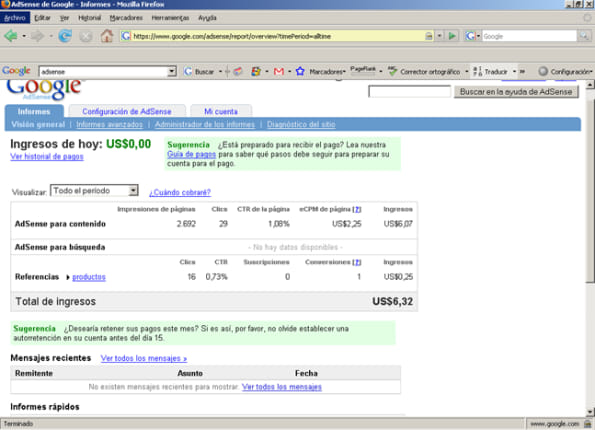
Task: Open the Google Toolbar search box dropdown
Action: pyautogui.click(x=172, y=71)
